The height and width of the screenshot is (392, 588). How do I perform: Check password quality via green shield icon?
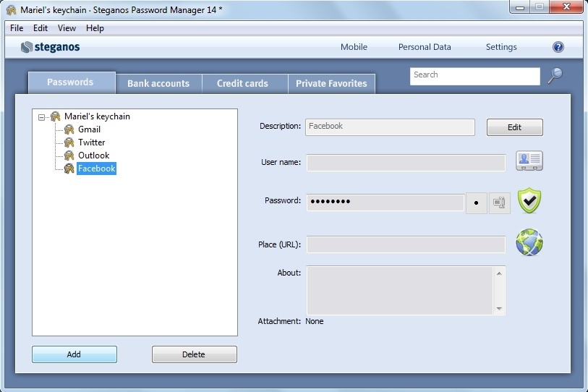pyautogui.click(x=529, y=200)
